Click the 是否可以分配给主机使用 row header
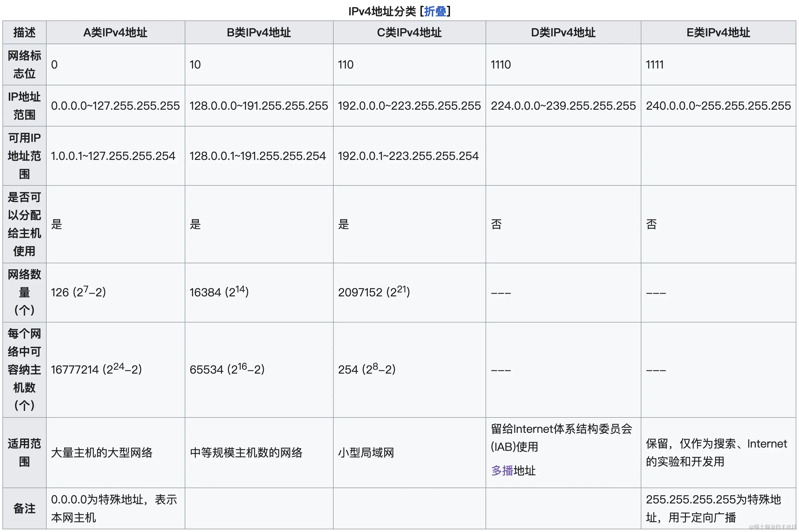799x532 pixels. click(24, 224)
